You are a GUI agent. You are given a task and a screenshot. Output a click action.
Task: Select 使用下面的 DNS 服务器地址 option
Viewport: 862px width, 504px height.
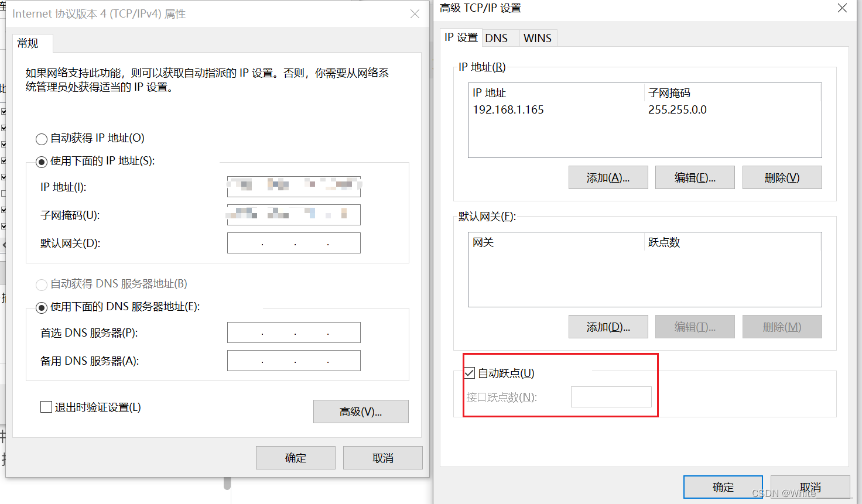coord(41,307)
